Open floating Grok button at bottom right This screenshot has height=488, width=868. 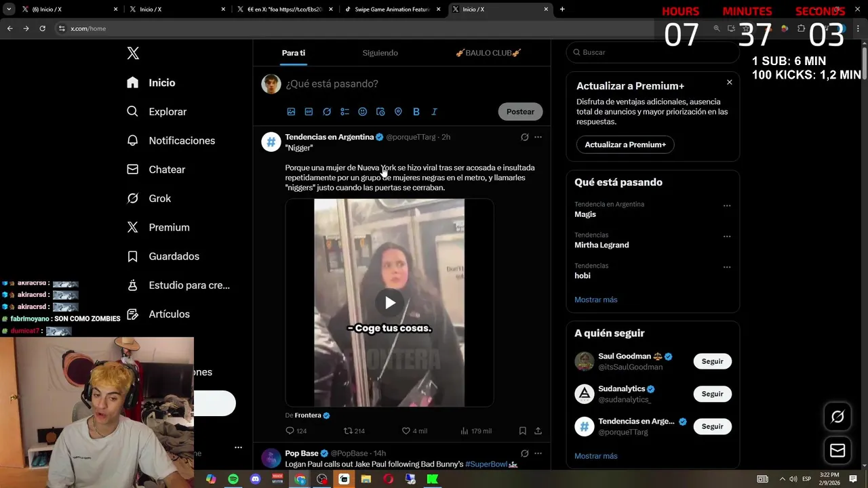837,417
